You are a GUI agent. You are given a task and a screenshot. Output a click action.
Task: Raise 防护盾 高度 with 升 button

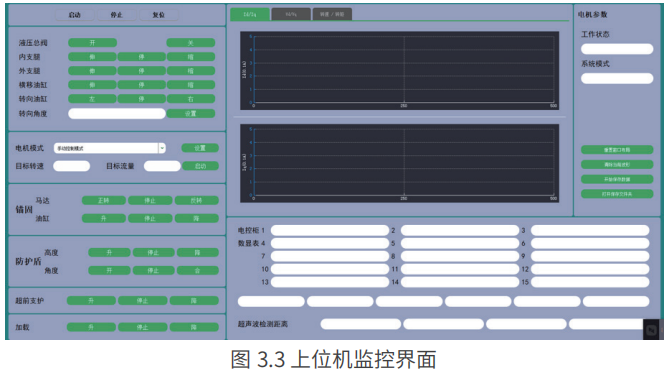pyautogui.click(x=109, y=252)
